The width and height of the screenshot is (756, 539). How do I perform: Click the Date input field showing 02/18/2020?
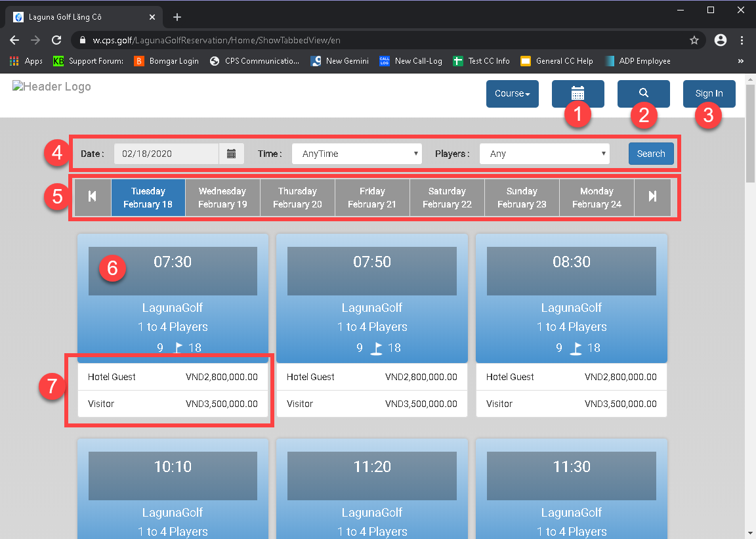pyautogui.click(x=166, y=154)
